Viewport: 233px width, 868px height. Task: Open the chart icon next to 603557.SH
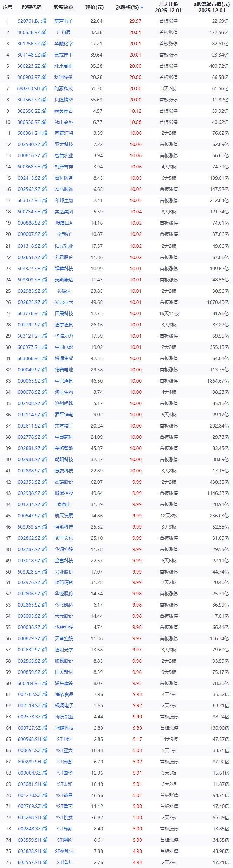click(x=45, y=862)
